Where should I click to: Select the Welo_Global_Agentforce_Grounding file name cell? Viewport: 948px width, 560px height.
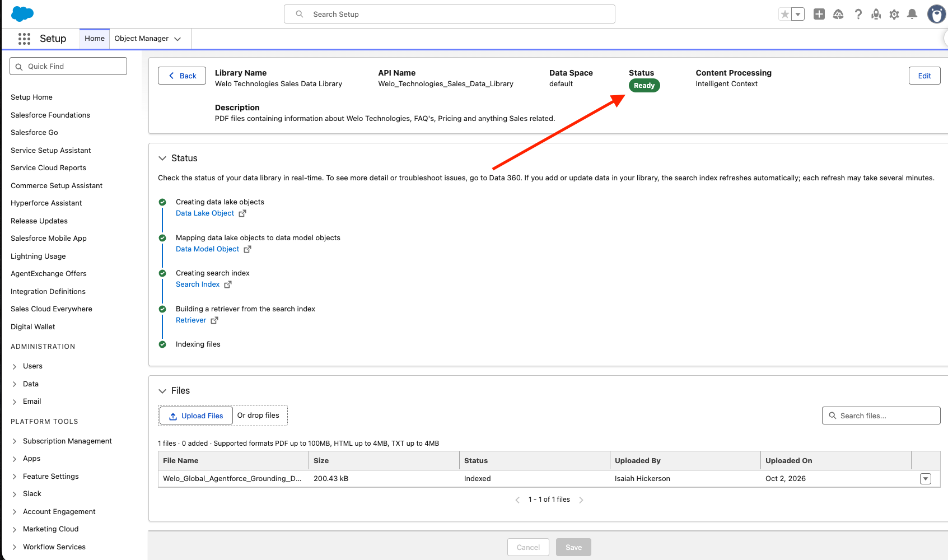pyautogui.click(x=234, y=479)
